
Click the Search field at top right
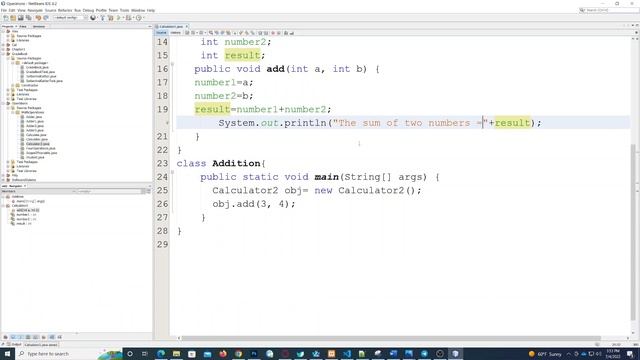pos(609,10)
